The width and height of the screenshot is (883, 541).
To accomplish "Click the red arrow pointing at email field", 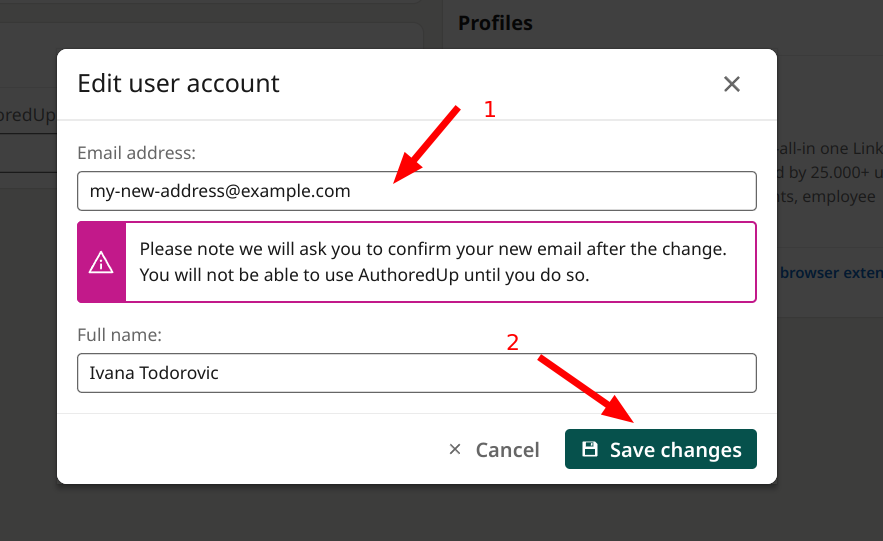I will pos(427,144).
